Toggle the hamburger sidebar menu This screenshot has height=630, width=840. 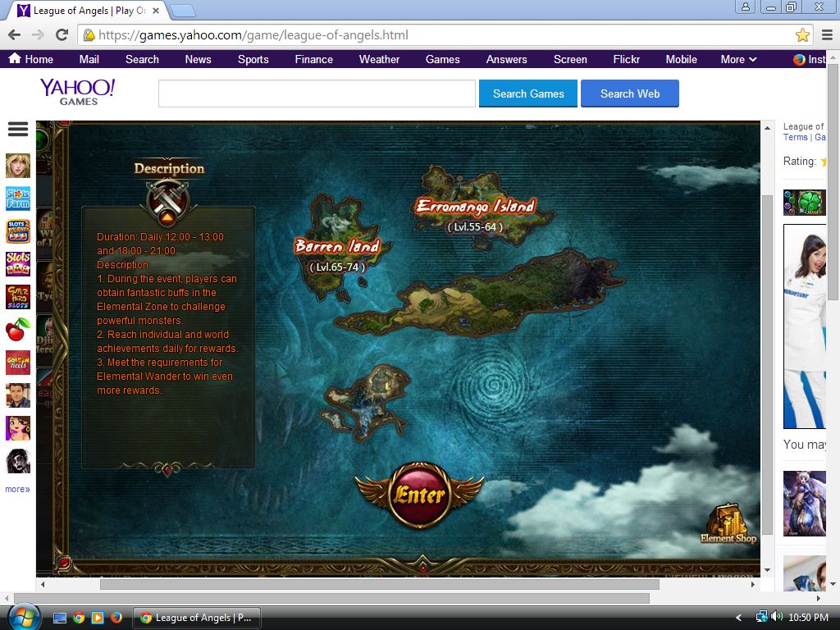(18, 130)
